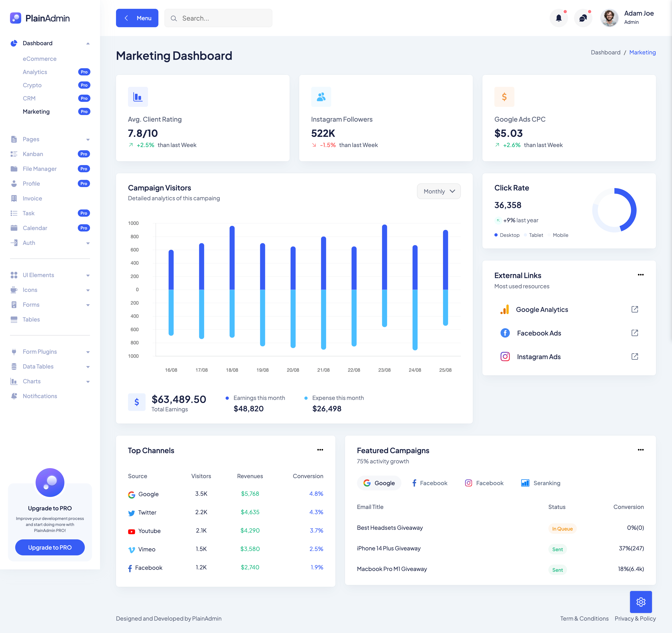This screenshot has height=633, width=672.
Task: Open the Monthly dropdown in Campaign Visitors
Action: pyautogui.click(x=438, y=191)
